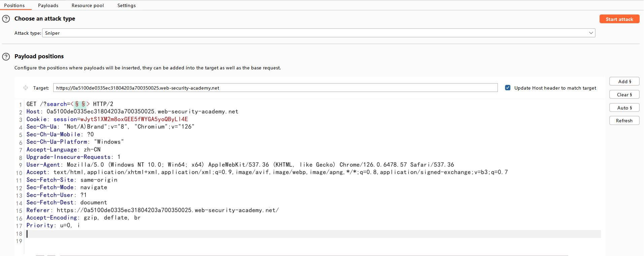The width and height of the screenshot is (644, 256).
Task: Expand the Attack type Sniper dropdown
Action: tap(318, 33)
